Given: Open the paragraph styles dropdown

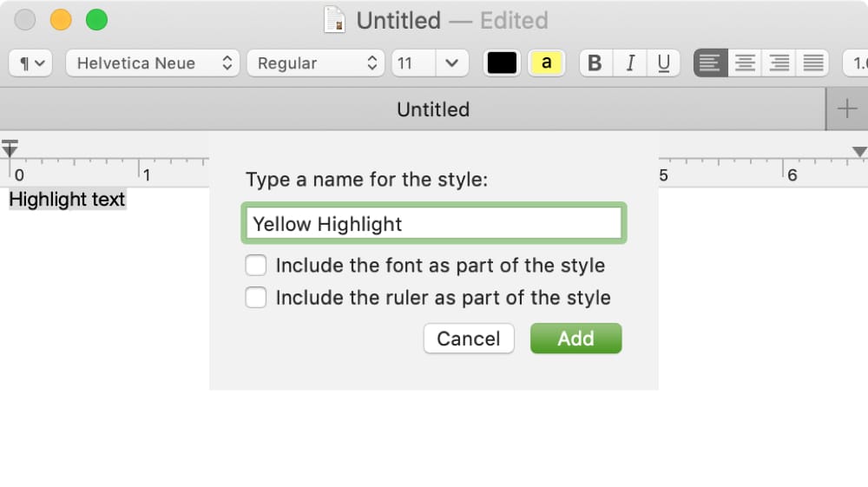Looking at the screenshot, I should coord(30,63).
